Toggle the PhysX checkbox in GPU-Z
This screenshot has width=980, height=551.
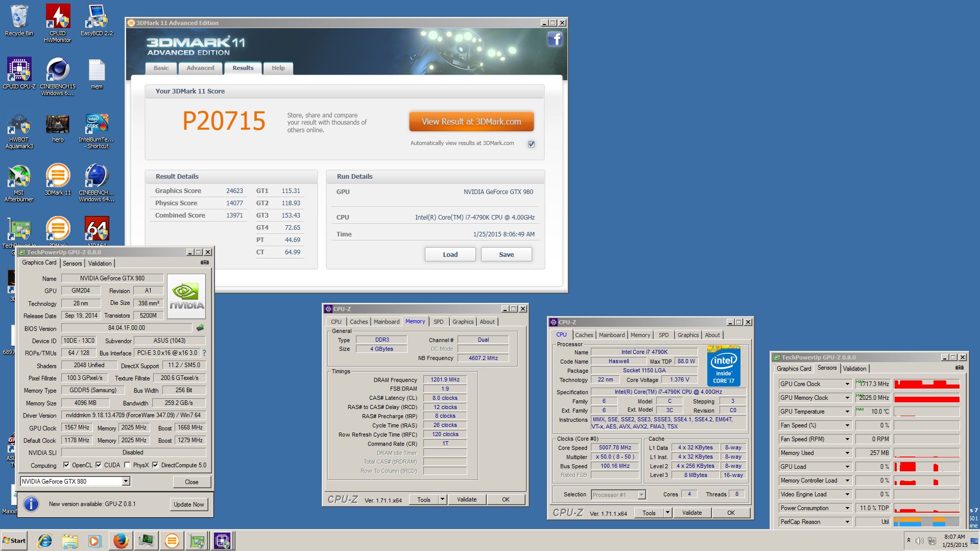[x=127, y=465]
